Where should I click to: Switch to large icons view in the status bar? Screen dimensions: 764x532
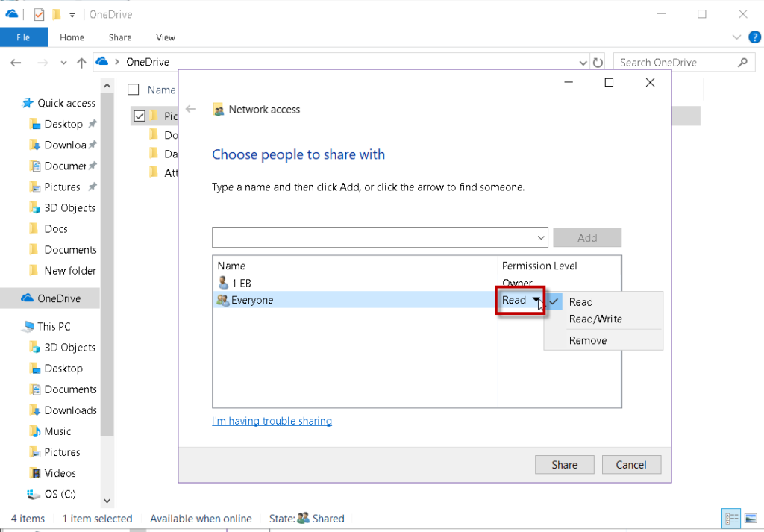pyautogui.click(x=751, y=519)
